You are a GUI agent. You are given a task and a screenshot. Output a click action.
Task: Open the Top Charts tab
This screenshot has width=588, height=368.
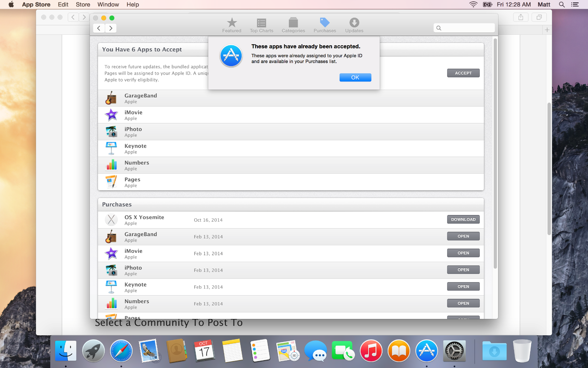pos(261,26)
